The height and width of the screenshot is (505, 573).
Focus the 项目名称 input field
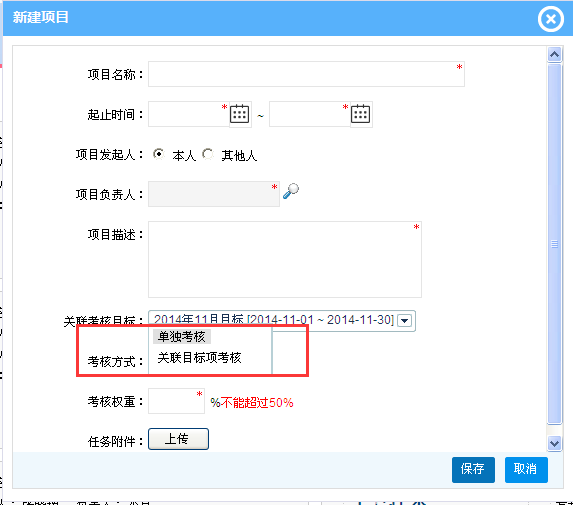pyautogui.click(x=306, y=74)
